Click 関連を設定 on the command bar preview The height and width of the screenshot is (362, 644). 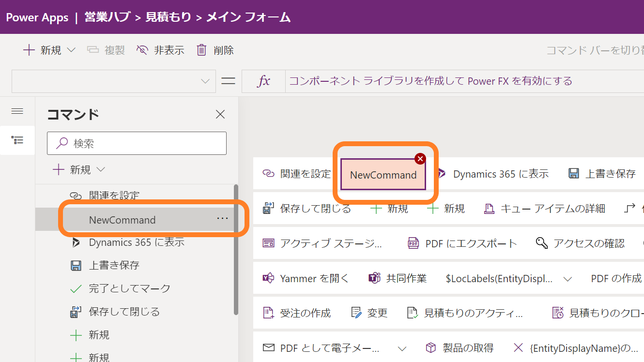click(296, 174)
